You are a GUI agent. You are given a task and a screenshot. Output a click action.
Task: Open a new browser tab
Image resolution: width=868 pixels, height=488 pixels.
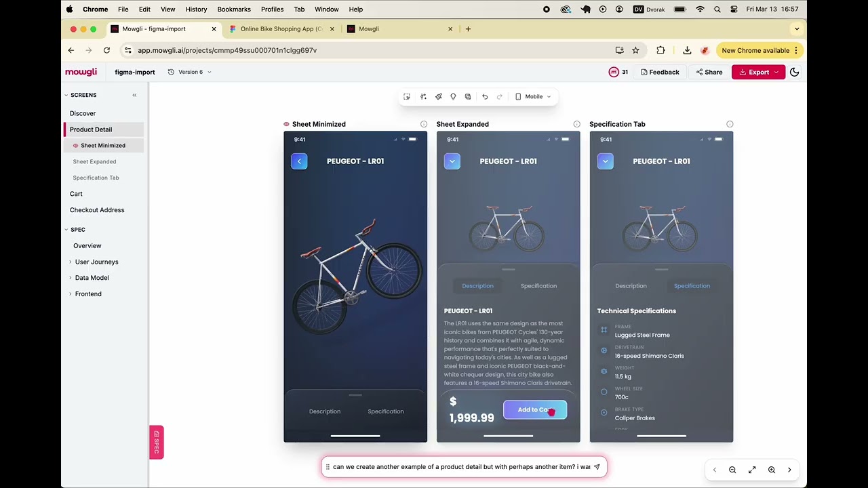468,29
